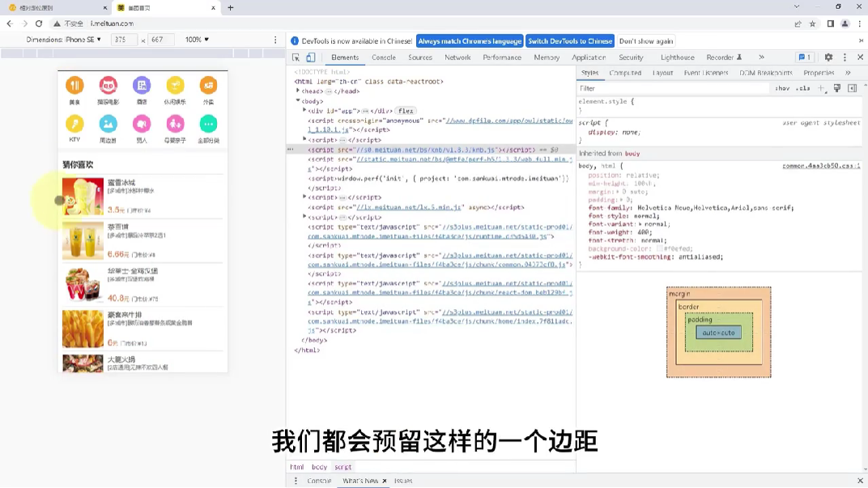Open the Lighthouse panel tab
868x488 pixels.
coord(677,57)
